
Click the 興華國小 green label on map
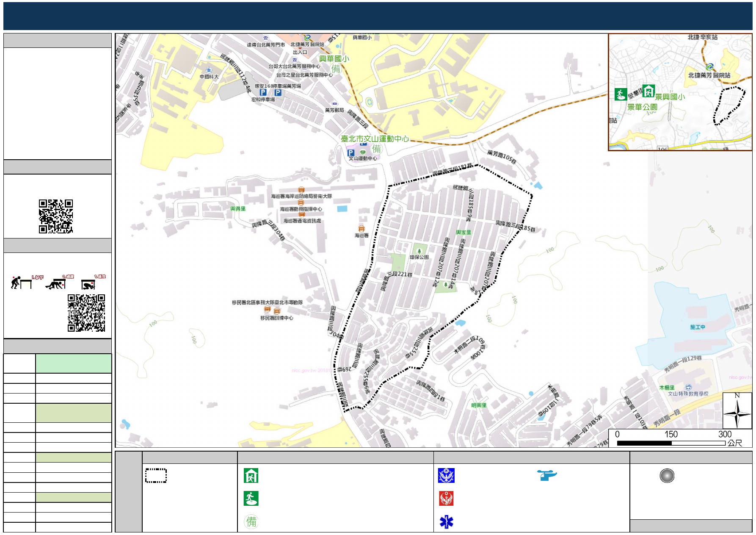point(334,59)
